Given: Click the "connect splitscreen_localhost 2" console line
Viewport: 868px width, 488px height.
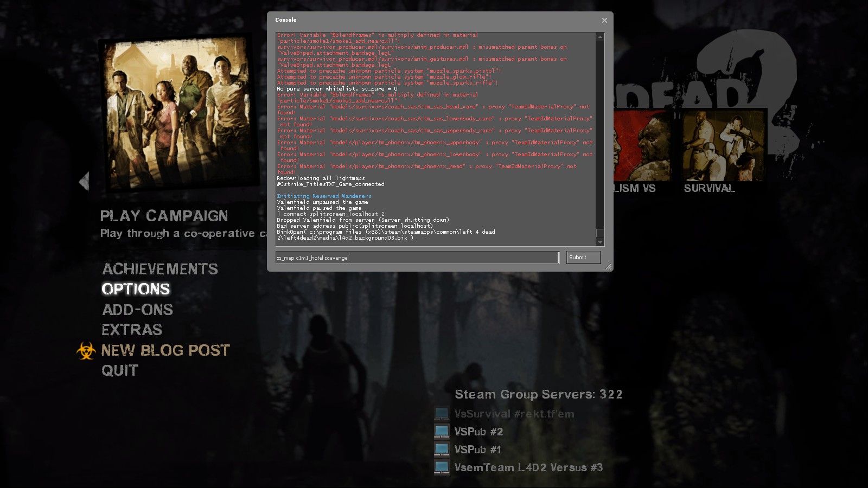Looking at the screenshot, I should (x=330, y=214).
